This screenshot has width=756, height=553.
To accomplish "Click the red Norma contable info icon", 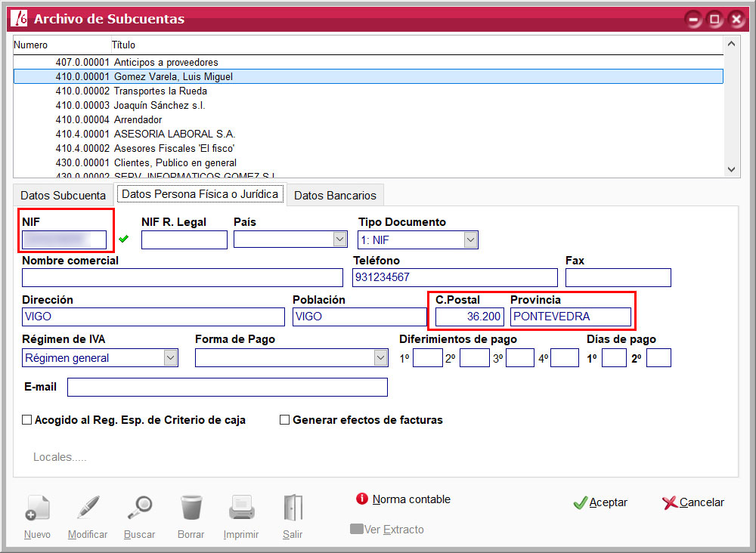I will click(x=362, y=499).
